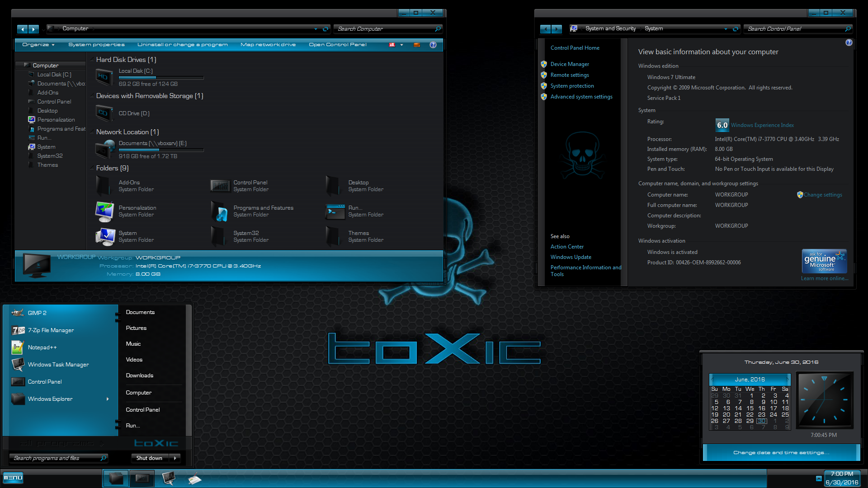Viewport: 868px width, 488px height.
Task: Open the Help icon in System window
Action: click(849, 42)
